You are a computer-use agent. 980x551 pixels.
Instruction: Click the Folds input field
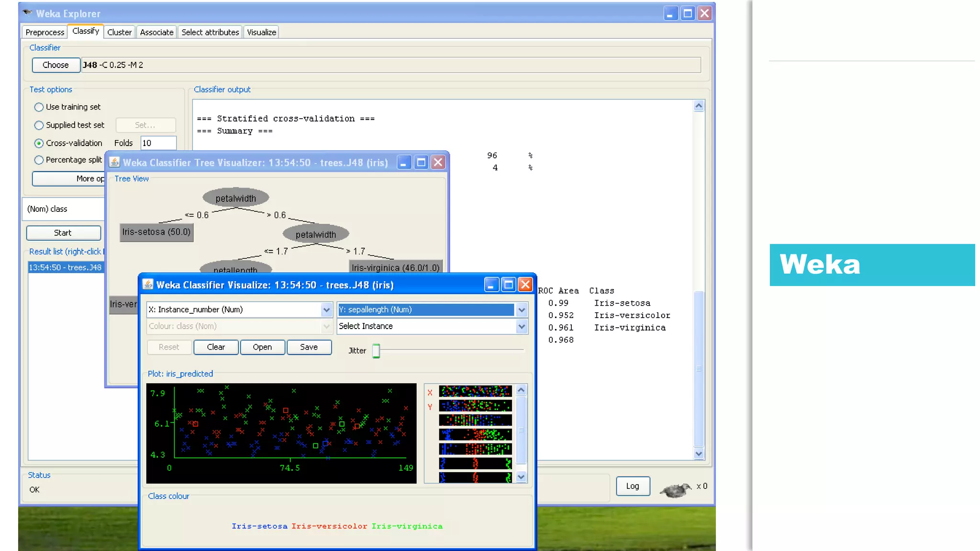click(x=158, y=143)
